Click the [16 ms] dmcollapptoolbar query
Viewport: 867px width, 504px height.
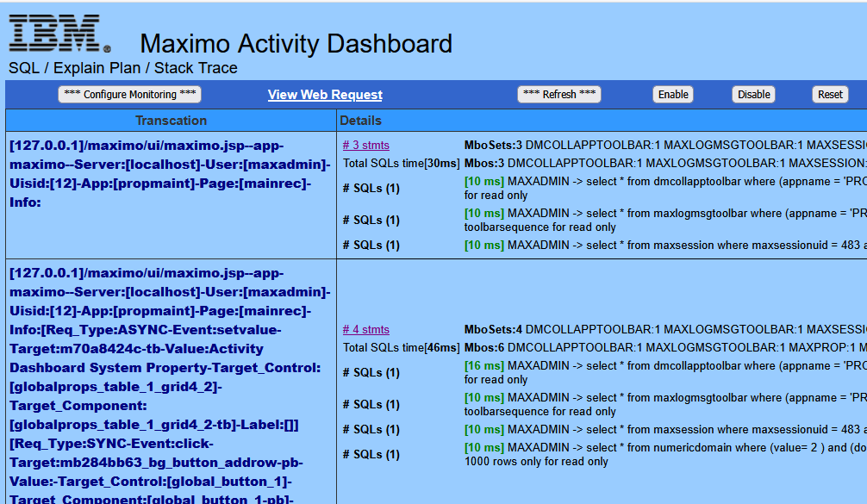pos(665,372)
